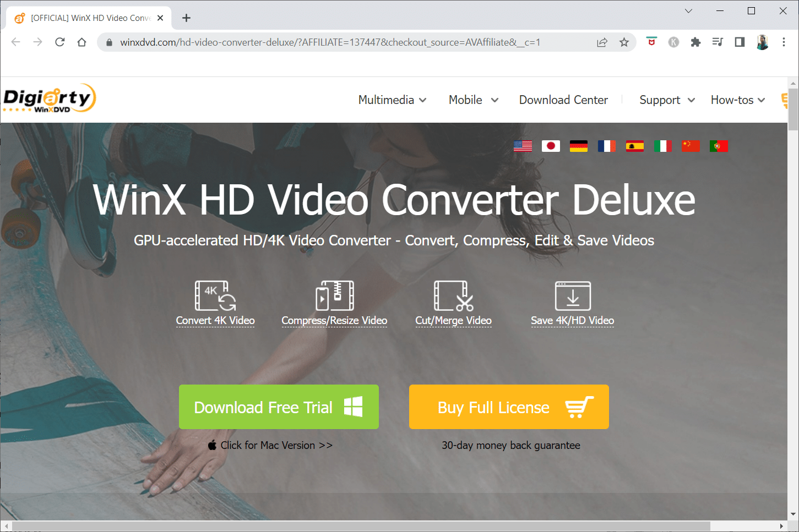Click the Digiarty WinXDVD logo
The image size is (799, 532).
point(50,98)
